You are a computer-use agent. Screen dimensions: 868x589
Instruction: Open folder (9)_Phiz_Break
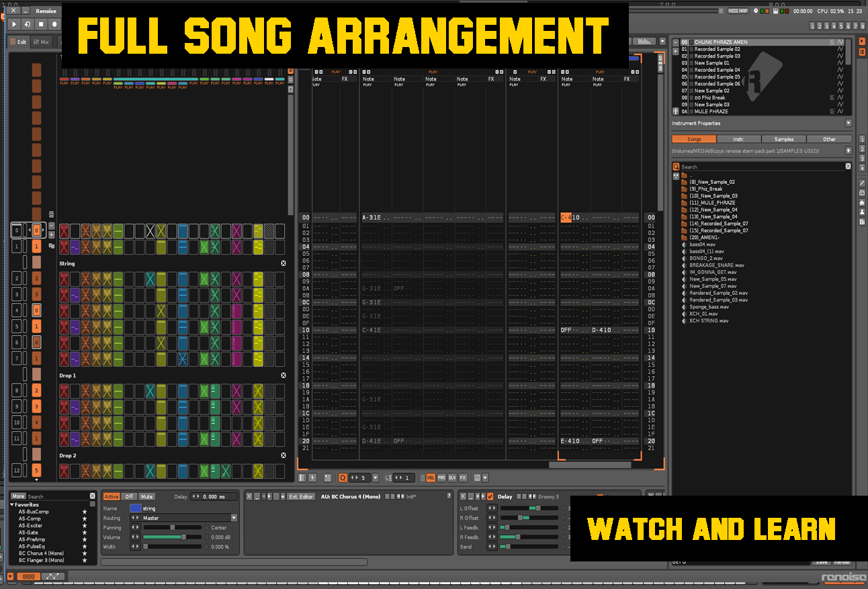coord(705,189)
